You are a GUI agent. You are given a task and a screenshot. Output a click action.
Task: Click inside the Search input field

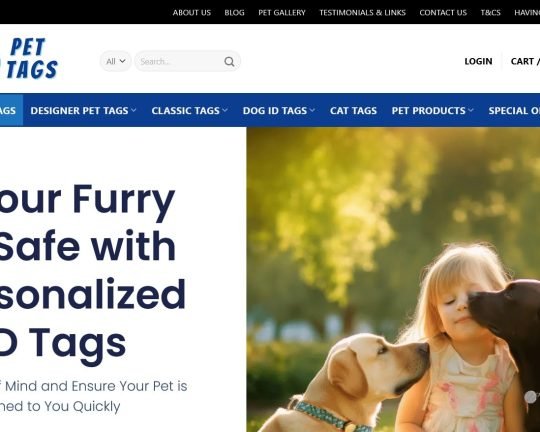[179, 61]
